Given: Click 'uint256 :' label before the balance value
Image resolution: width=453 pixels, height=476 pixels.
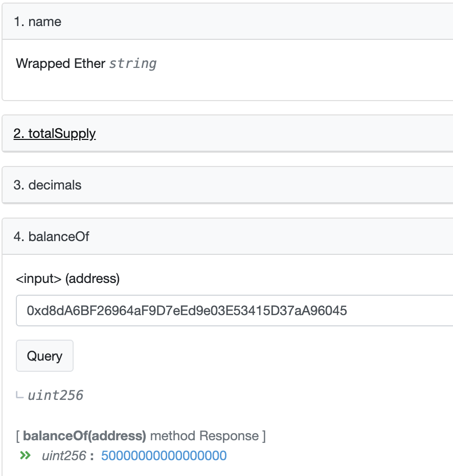Looking at the screenshot, I should click(x=67, y=456).
